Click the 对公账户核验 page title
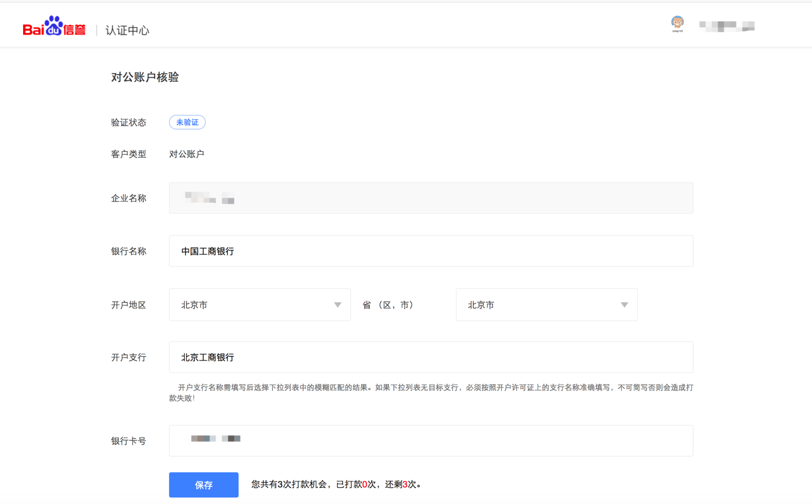Viewport: 812px width, 504px height. (145, 77)
